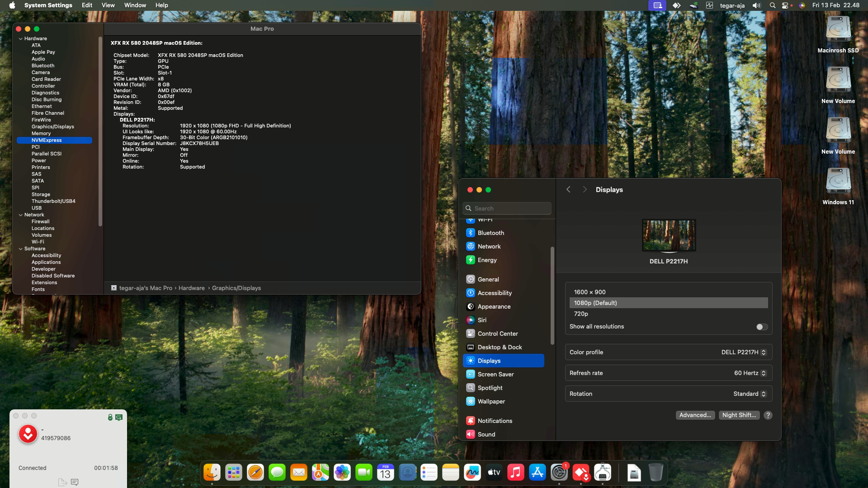Screen dimensions: 868x488
Task: Click the Advanced... button in Displays
Action: (x=695, y=415)
